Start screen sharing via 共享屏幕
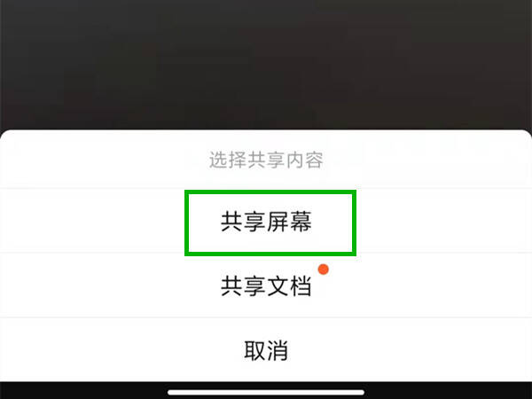This screenshot has width=532, height=399. point(266,221)
